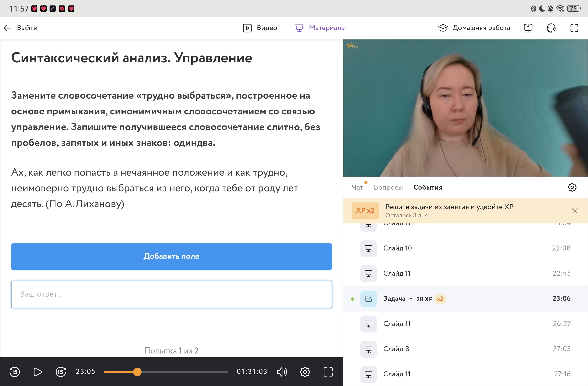Click the x2 badge on Задача row
This screenshot has width=588, height=386.
[x=440, y=299]
